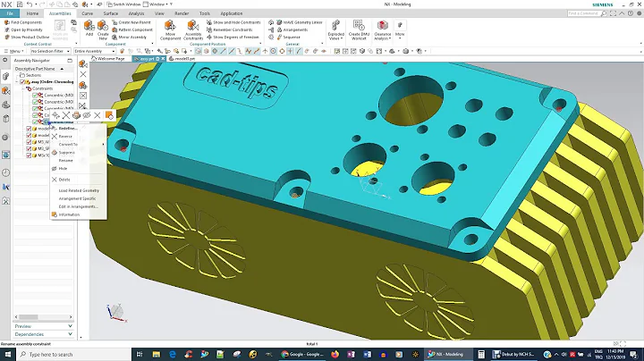
Task: Toggle the M3x10 component checkbox
Action: pyautogui.click(x=29, y=155)
